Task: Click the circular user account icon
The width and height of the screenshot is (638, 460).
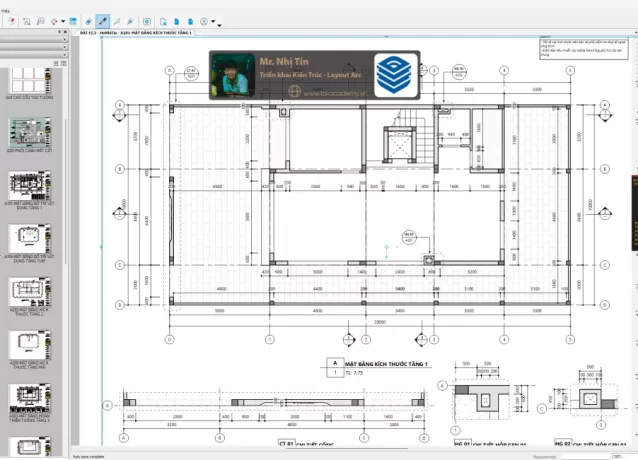Action: coord(204,21)
